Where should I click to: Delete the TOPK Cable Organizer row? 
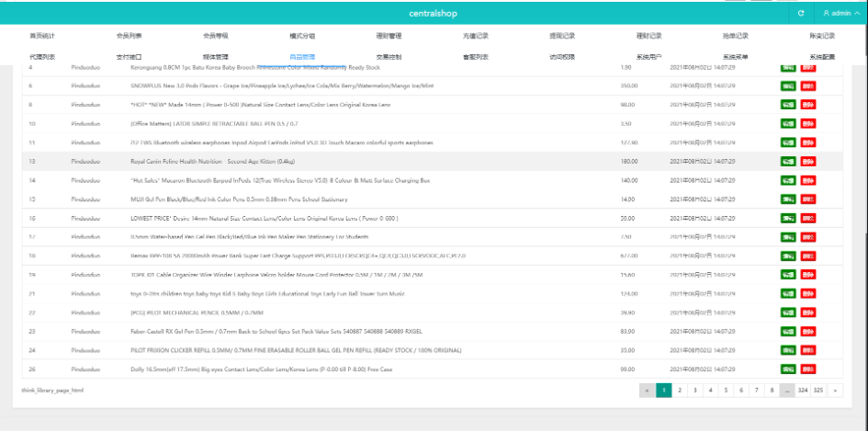(x=808, y=275)
